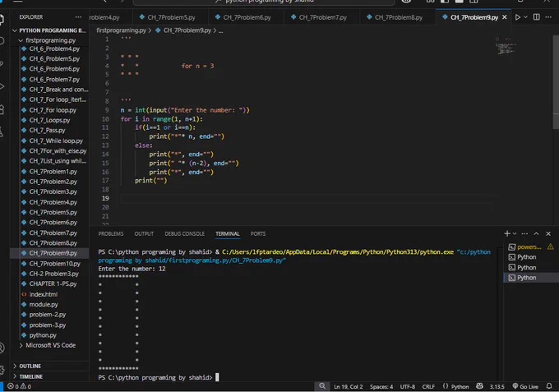The height and width of the screenshot is (392, 559).
Task: Open CHAPTER 1-PS.py file
Action: (53, 284)
